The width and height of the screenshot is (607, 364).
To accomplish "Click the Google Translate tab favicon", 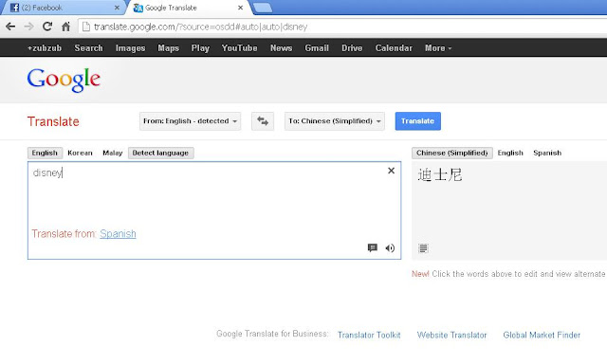I will pyautogui.click(x=138, y=8).
